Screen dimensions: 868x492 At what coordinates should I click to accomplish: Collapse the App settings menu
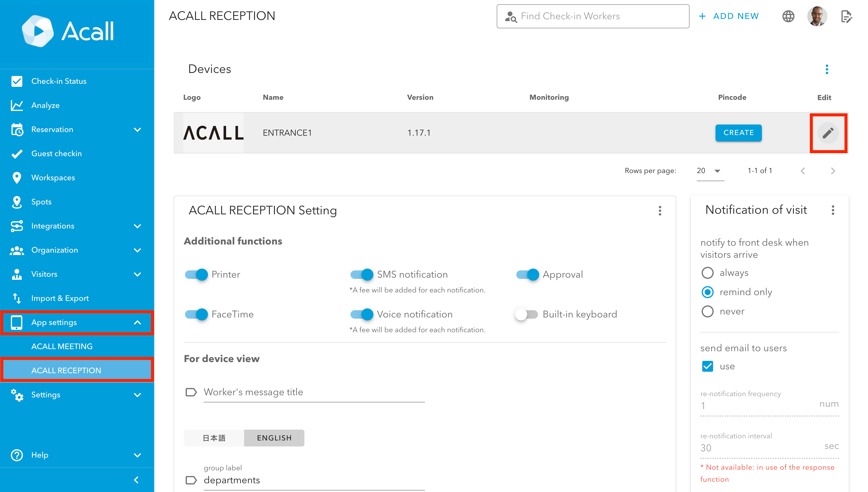(137, 322)
